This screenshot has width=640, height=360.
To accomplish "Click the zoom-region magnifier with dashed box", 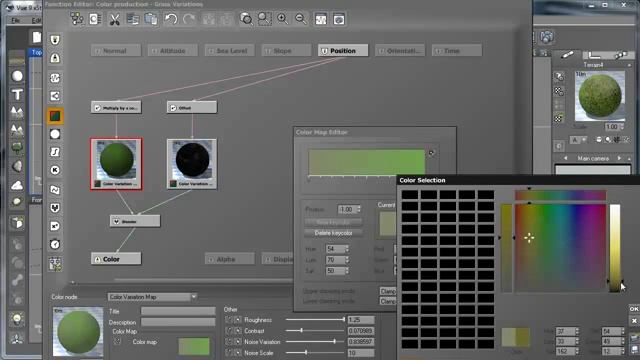I will tap(264, 19).
